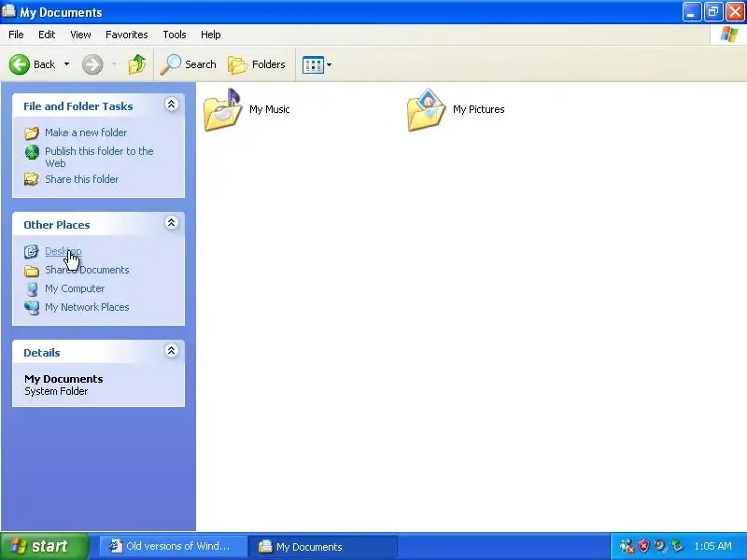Select the My Music folder icon

pyautogui.click(x=222, y=109)
